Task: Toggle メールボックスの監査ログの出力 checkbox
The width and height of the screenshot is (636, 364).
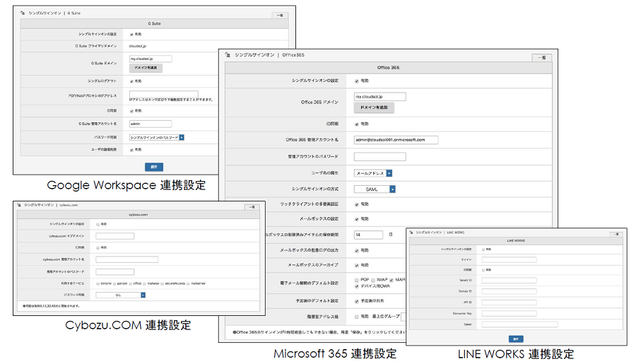Action: coord(357,251)
